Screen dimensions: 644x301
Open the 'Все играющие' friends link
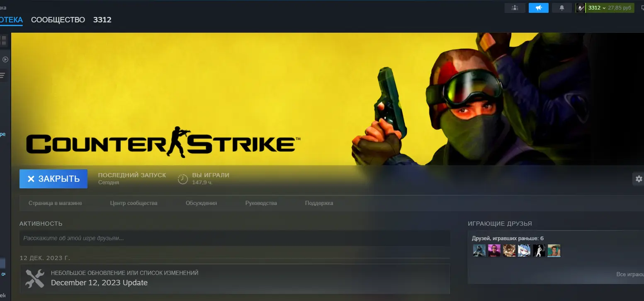click(x=630, y=275)
